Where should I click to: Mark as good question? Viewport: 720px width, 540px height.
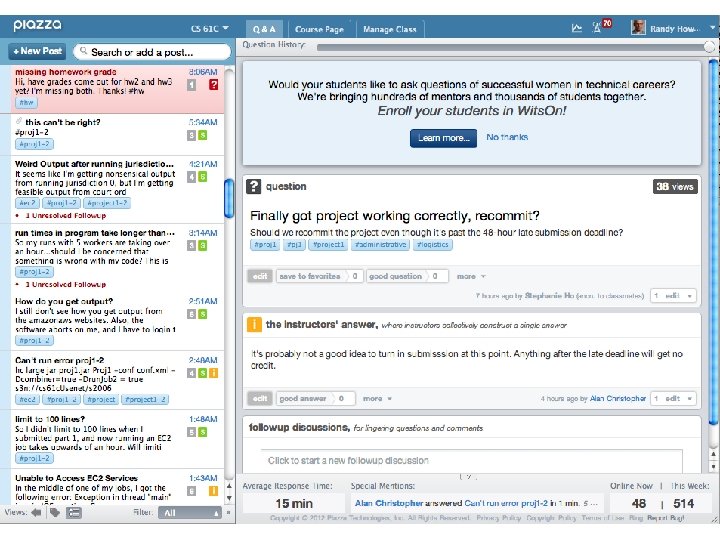click(x=406, y=276)
